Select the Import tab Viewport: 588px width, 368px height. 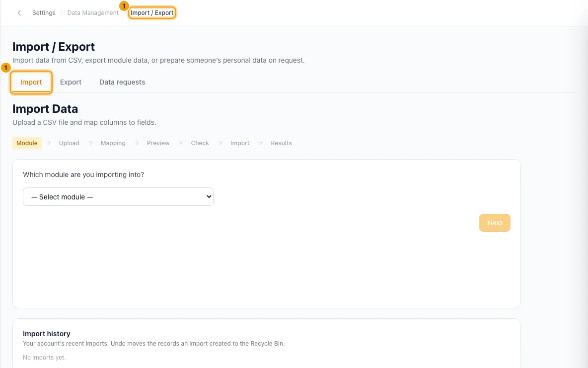(x=31, y=82)
